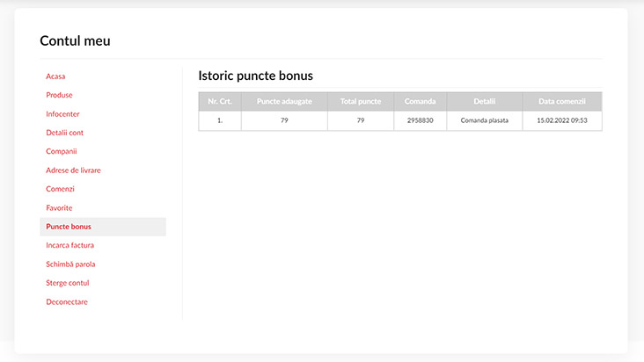View Comenzi order list
644x362 pixels.
tap(60, 189)
